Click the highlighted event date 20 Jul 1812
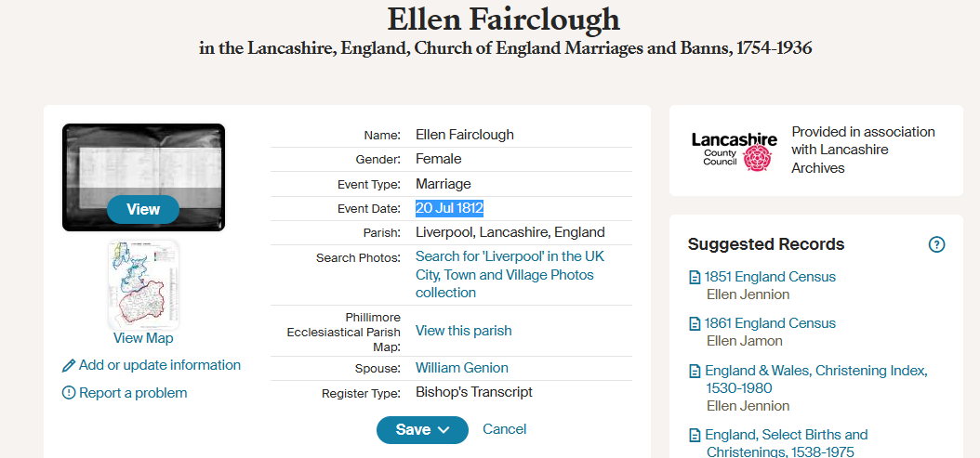Image resolution: width=980 pixels, height=458 pixels. pos(449,208)
